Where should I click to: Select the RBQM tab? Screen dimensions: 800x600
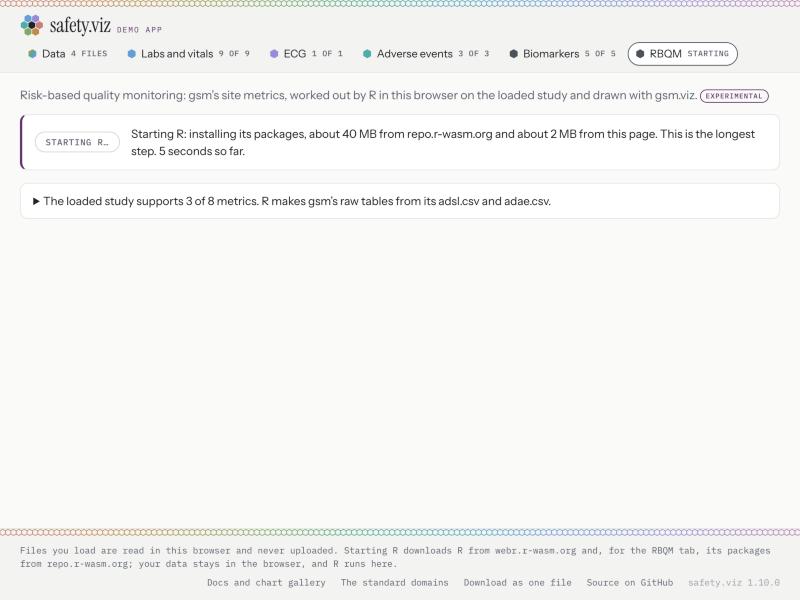point(683,54)
